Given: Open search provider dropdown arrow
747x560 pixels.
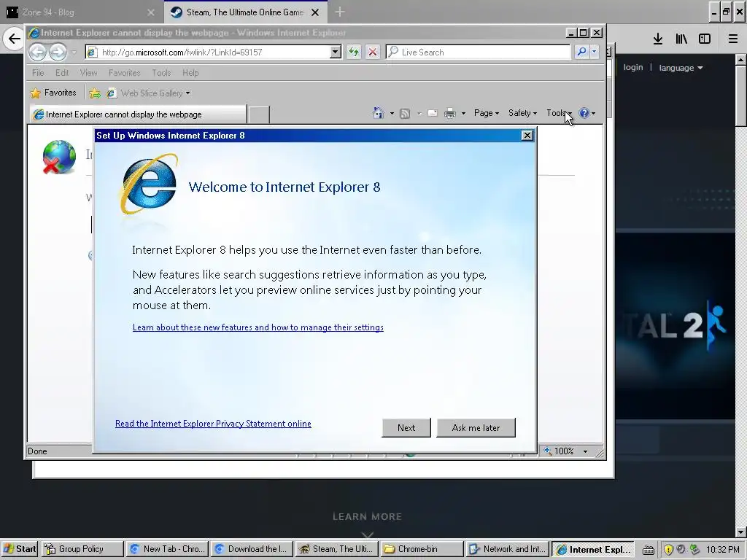Looking at the screenshot, I should 594,52.
